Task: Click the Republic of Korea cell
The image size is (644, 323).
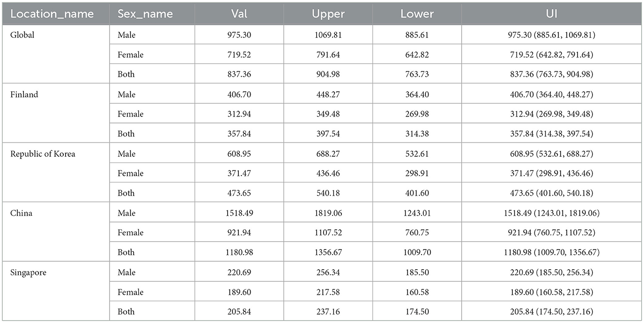Action: [43, 154]
